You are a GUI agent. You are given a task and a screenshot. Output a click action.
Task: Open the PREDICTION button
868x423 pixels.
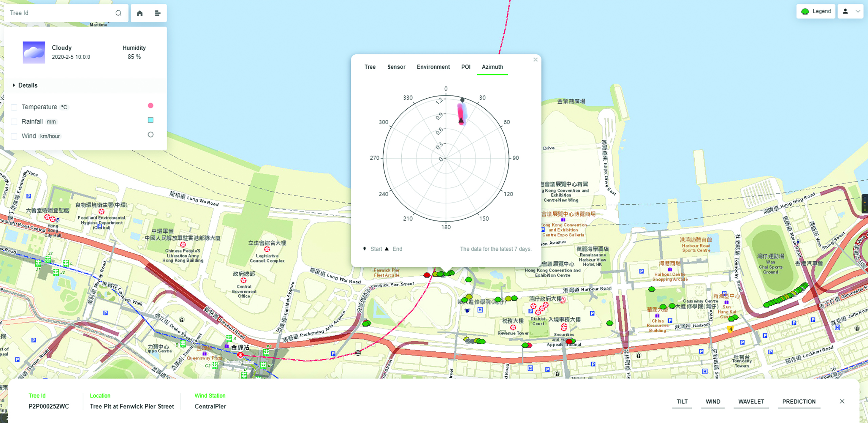799,402
